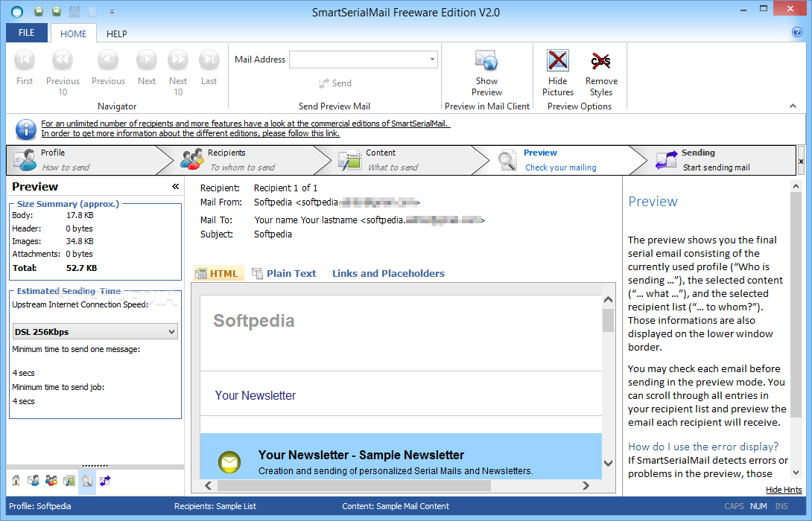Go to the Profile workflow step

click(83, 160)
